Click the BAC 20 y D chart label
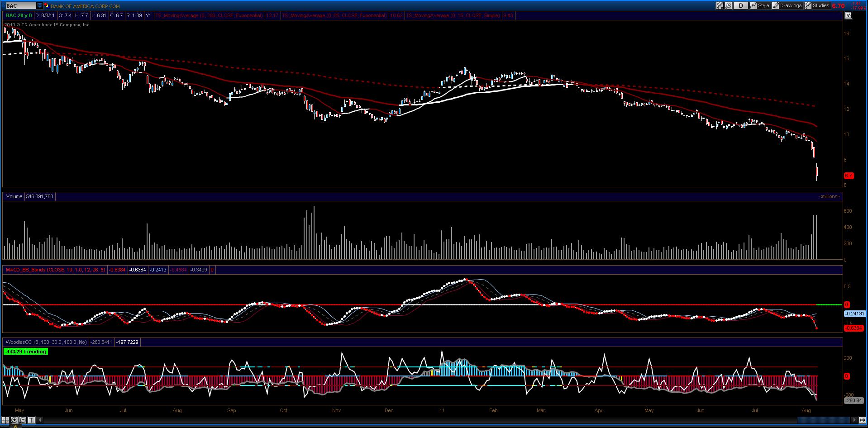Screen dimensions: 868x428 click(x=19, y=15)
